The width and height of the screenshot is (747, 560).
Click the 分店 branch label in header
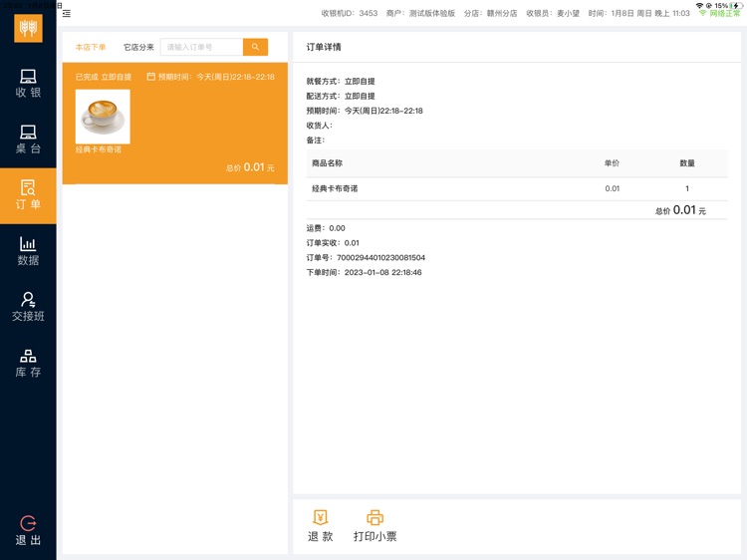[491, 13]
